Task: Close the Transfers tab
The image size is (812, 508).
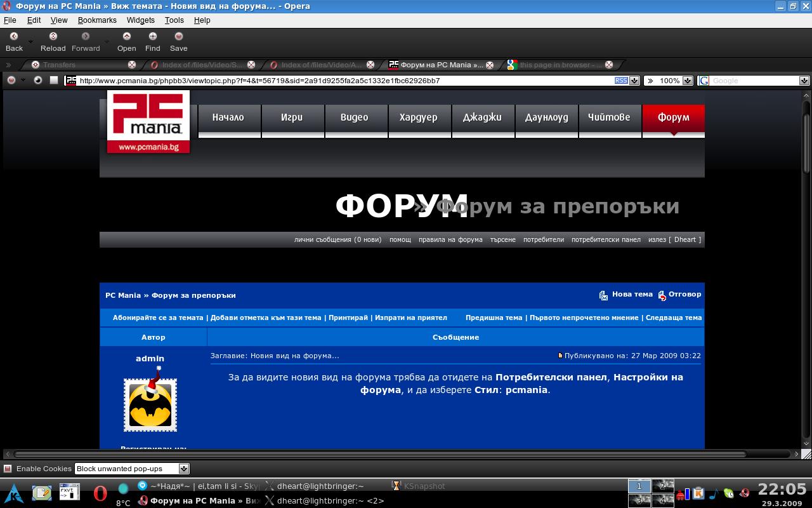Action: pyautogui.click(x=132, y=65)
